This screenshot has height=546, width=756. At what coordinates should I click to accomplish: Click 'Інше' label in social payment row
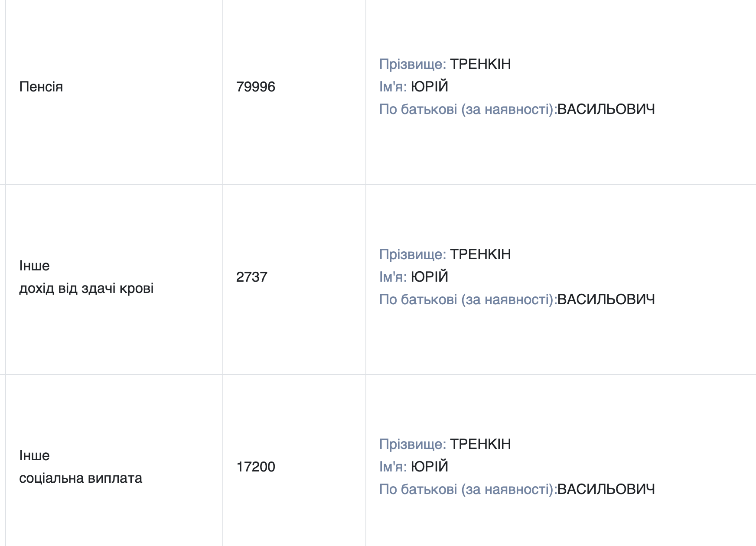35,455
